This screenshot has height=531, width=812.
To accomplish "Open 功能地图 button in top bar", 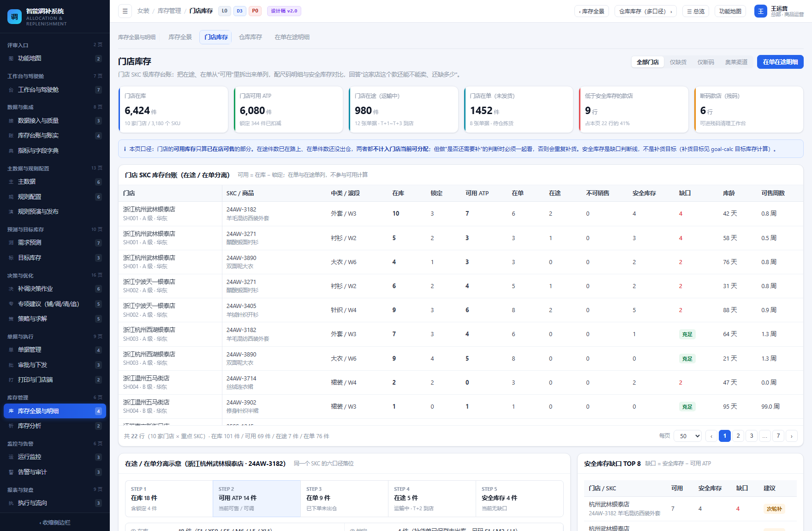I will [x=730, y=11].
